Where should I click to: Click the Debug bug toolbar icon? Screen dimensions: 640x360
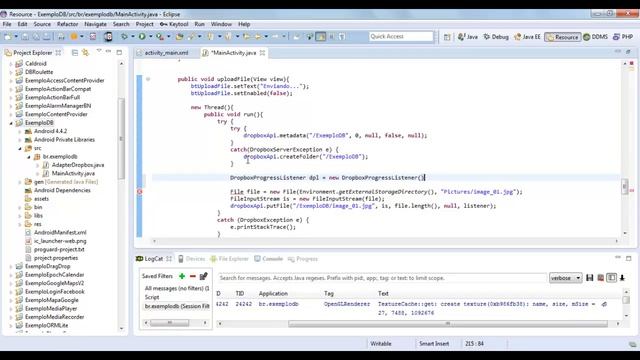pos(124,37)
